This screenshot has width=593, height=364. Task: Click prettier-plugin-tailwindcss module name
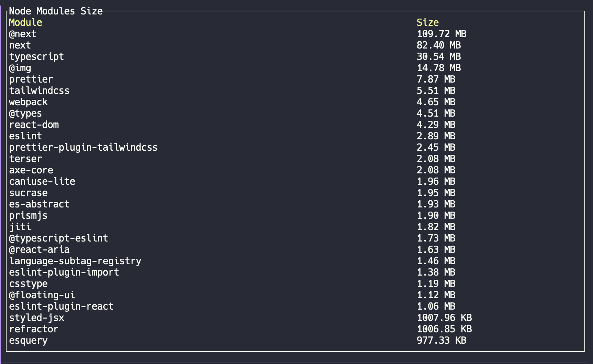point(83,148)
